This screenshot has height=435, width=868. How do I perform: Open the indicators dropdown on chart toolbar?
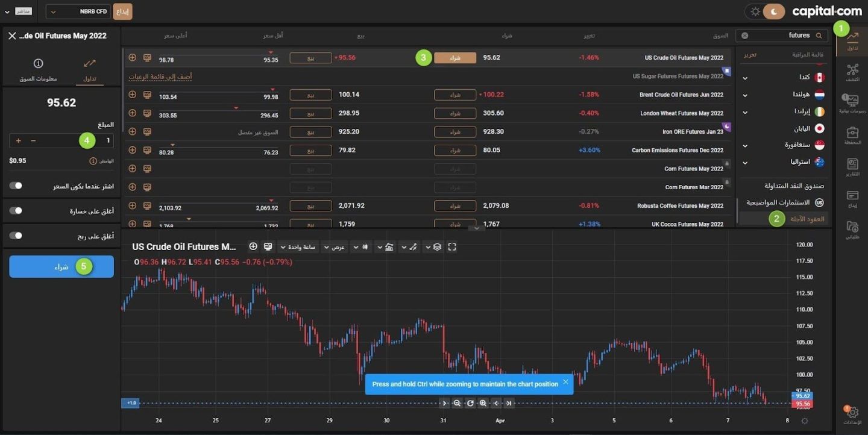pos(386,246)
